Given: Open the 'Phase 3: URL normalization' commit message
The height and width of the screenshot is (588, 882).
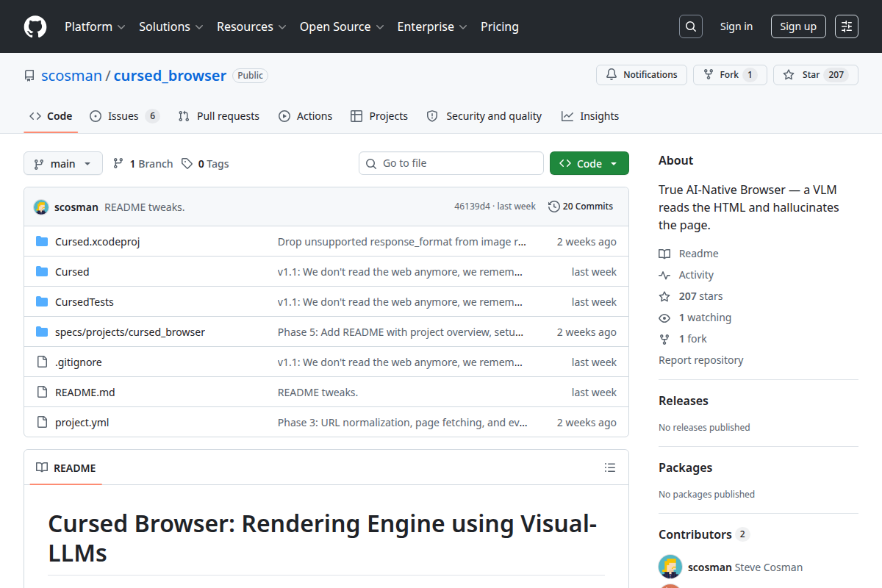Looking at the screenshot, I should coord(402,423).
